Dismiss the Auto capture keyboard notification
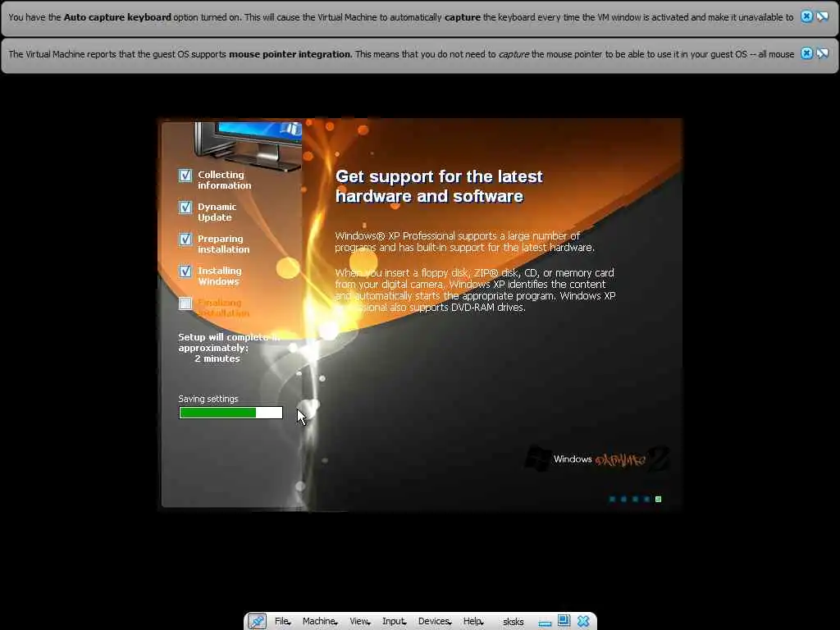Viewport: 840px width, 630px height. (806, 16)
